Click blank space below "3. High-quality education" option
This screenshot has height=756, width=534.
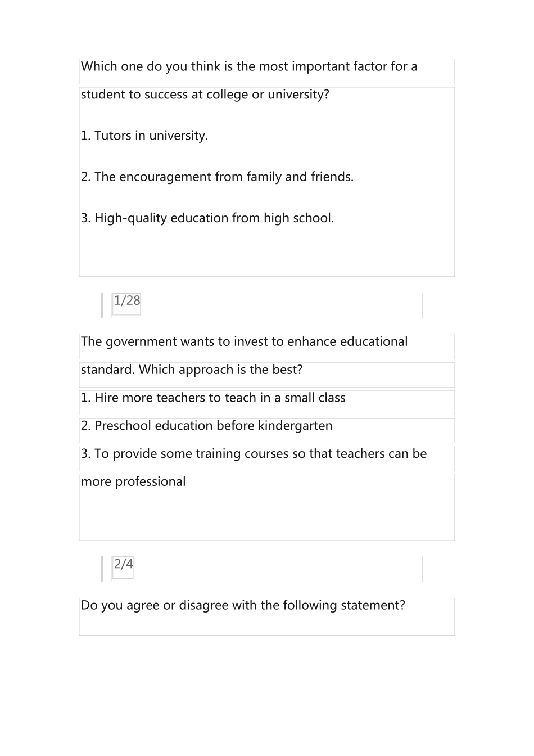click(x=266, y=253)
